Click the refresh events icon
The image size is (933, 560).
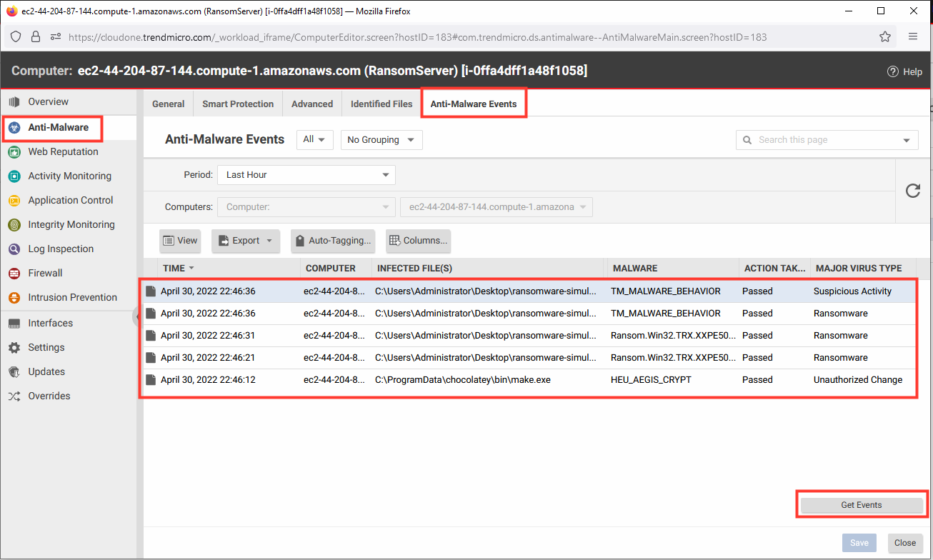point(913,191)
